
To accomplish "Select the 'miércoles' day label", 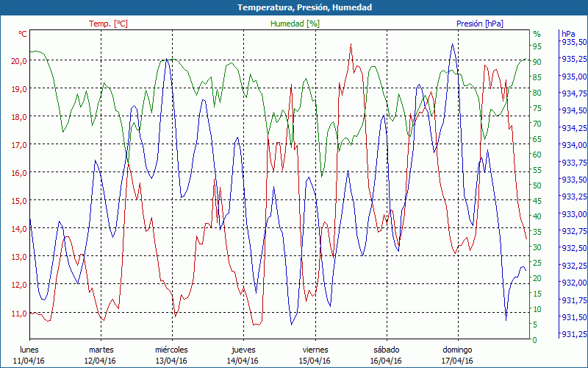I will pos(172,350).
